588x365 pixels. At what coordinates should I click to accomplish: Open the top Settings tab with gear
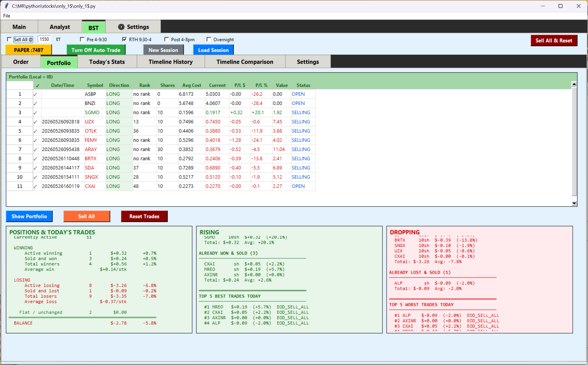point(133,27)
